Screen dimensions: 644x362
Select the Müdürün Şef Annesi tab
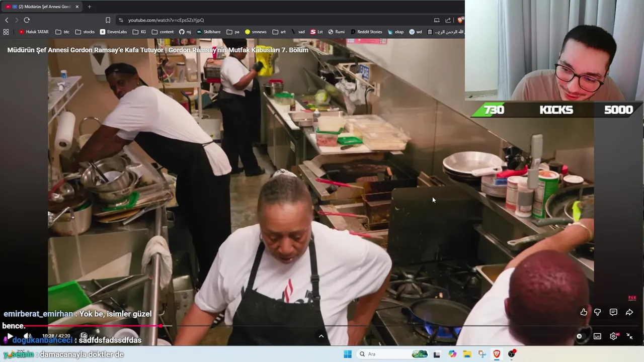tap(42, 7)
